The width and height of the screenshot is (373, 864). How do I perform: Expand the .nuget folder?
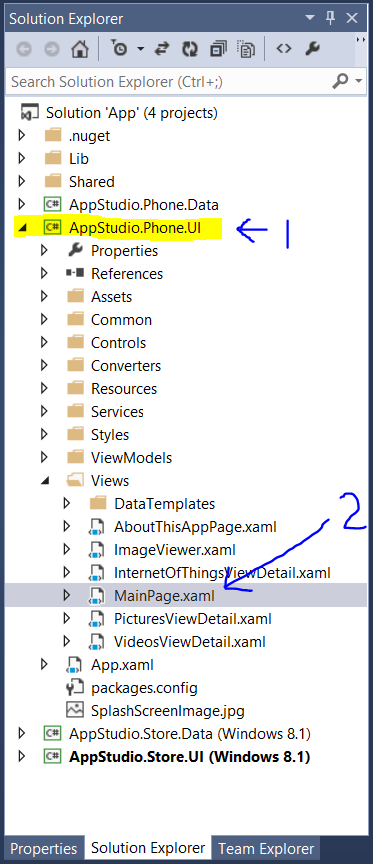(22, 136)
